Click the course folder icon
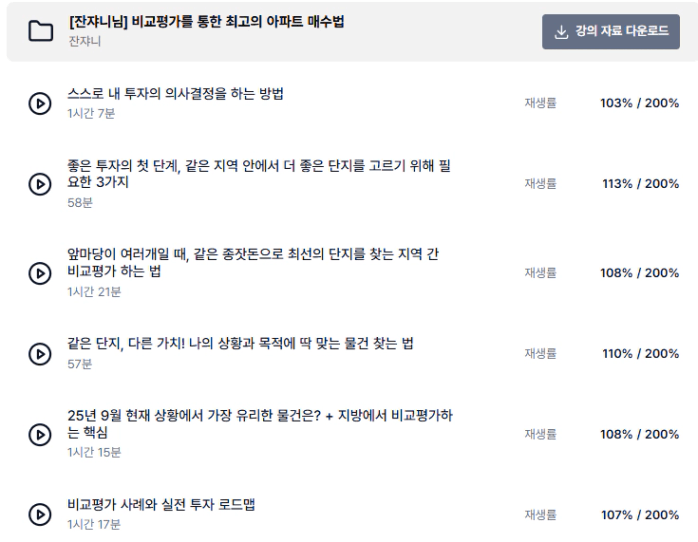Image resolution: width=698 pixels, height=542 pixels. click(x=40, y=31)
